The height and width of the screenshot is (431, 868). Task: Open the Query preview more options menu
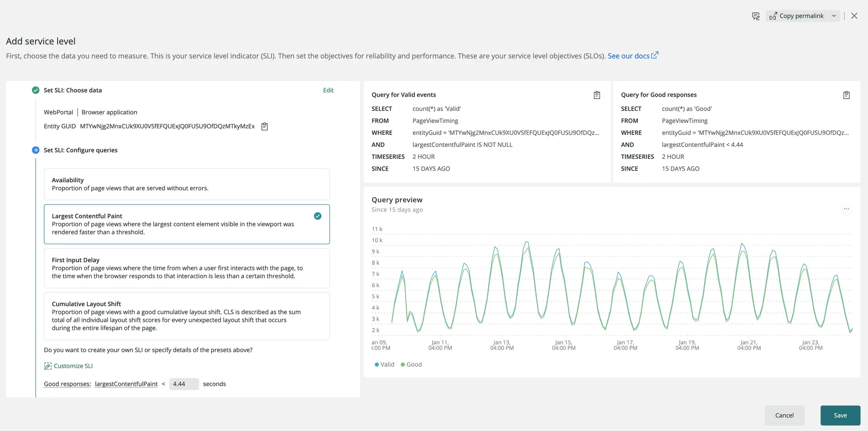pos(846,209)
